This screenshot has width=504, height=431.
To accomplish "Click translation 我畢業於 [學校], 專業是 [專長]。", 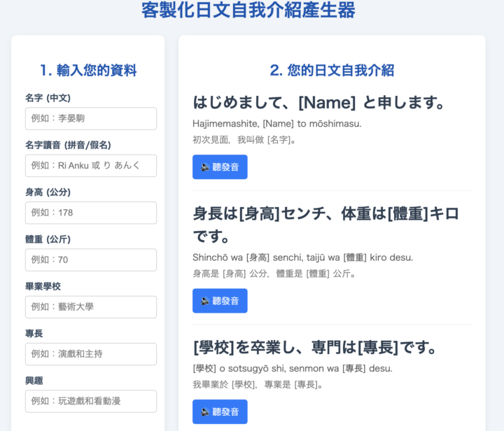I will click(258, 384).
